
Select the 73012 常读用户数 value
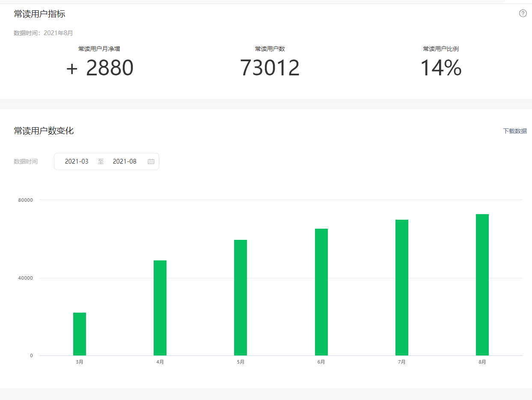[270, 68]
